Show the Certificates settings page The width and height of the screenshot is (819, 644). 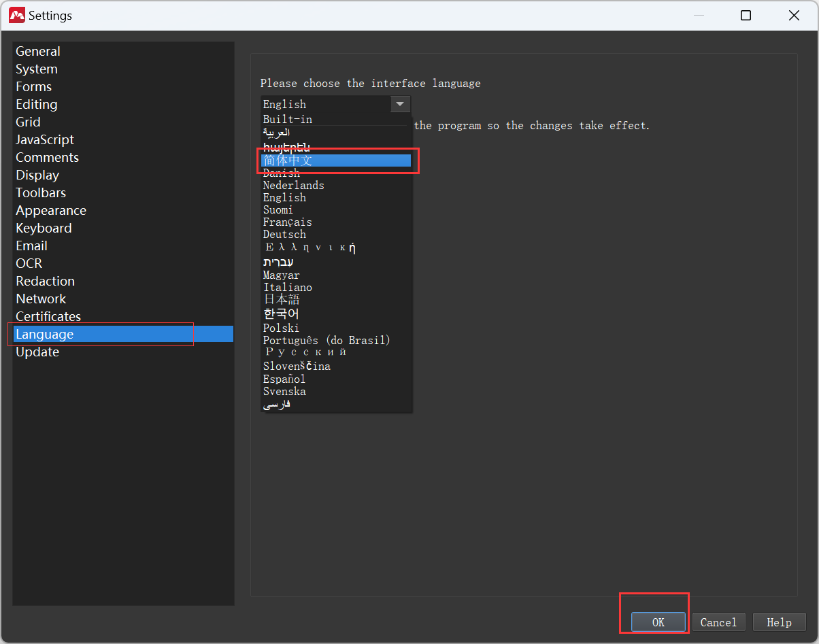tap(48, 317)
